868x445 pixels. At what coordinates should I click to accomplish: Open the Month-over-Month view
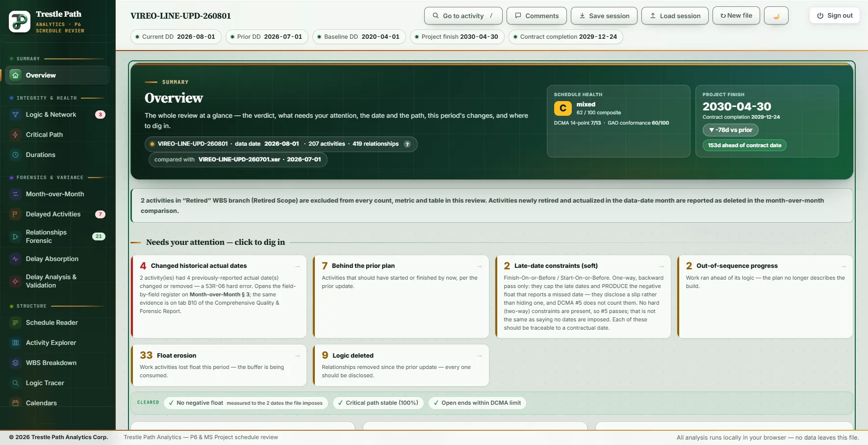(x=55, y=194)
